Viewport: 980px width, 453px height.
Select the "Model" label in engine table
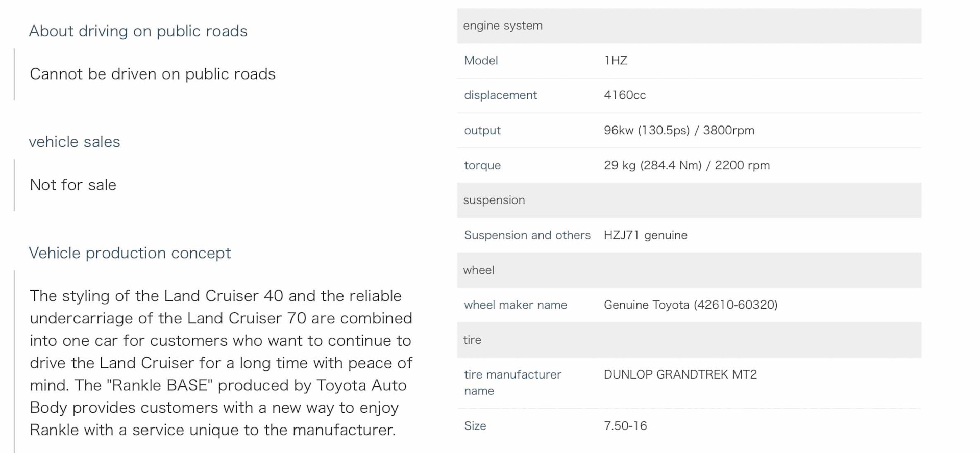coord(481,61)
